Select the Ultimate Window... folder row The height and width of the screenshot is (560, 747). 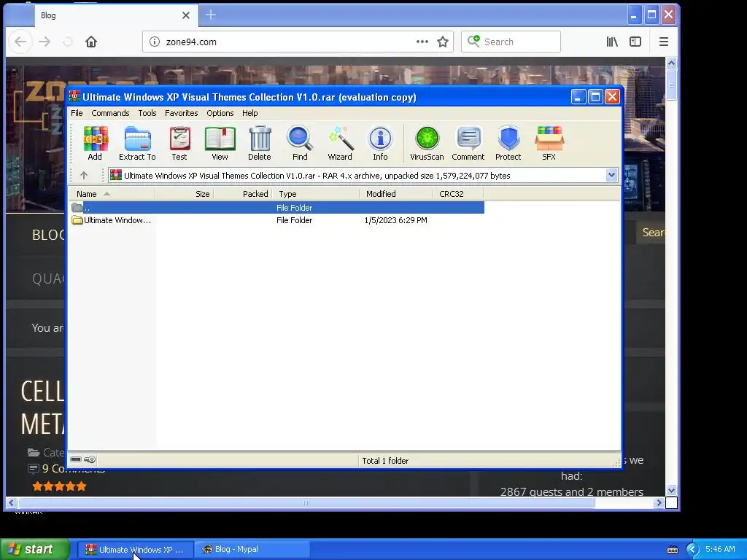pyautogui.click(x=277, y=220)
